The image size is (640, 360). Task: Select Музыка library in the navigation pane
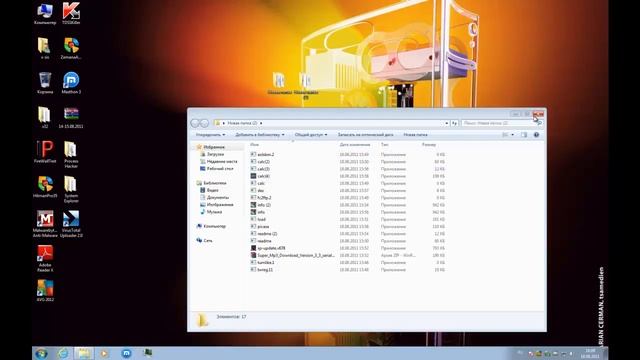point(211,212)
